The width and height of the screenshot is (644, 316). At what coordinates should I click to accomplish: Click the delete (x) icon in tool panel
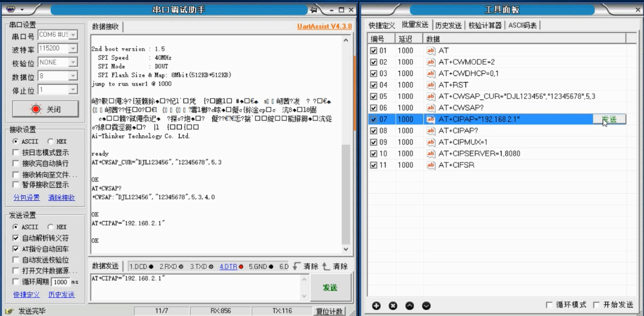(x=393, y=306)
